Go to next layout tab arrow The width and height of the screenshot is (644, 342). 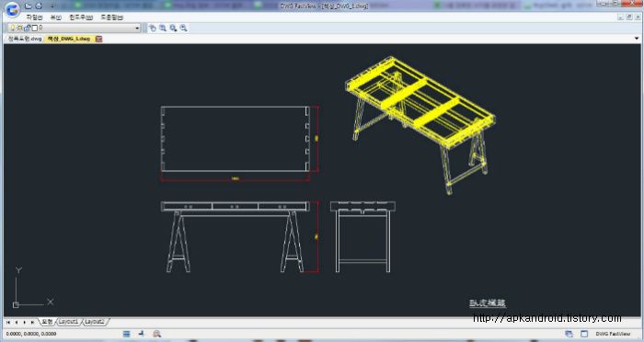pos(24,323)
